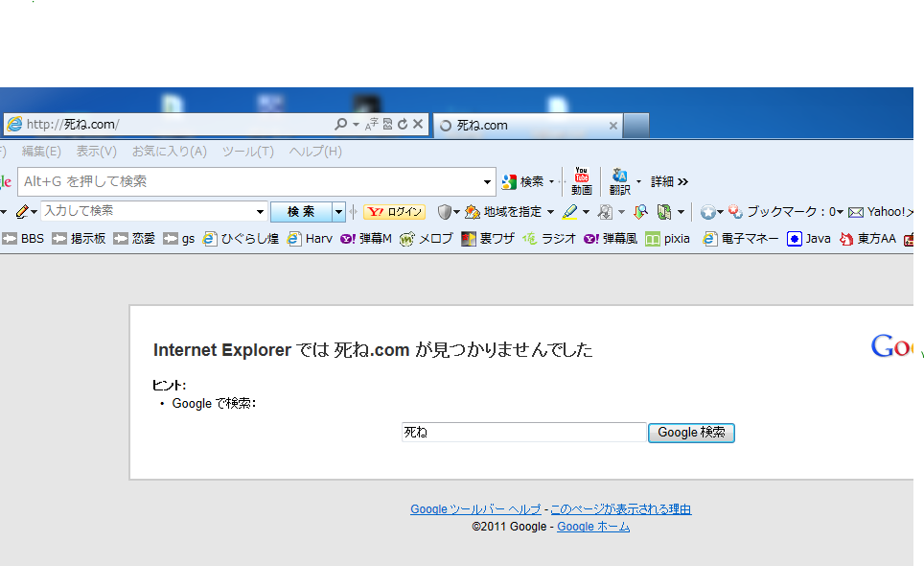Screen dimensions: 924x566
Task: Select the 死ね.com browser tab
Action: coord(527,126)
